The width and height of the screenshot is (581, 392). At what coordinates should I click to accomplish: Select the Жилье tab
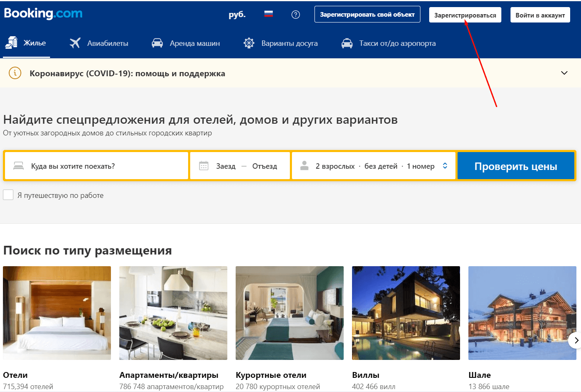click(x=27, y=43)
